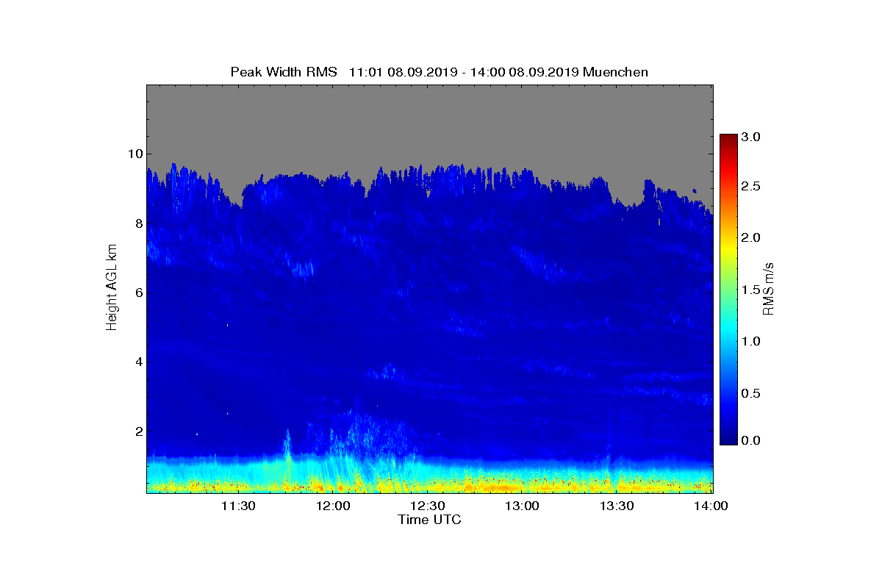882x588 pixels.
Task: Click the 13:30 time tick label
Action: click(617, 506)
